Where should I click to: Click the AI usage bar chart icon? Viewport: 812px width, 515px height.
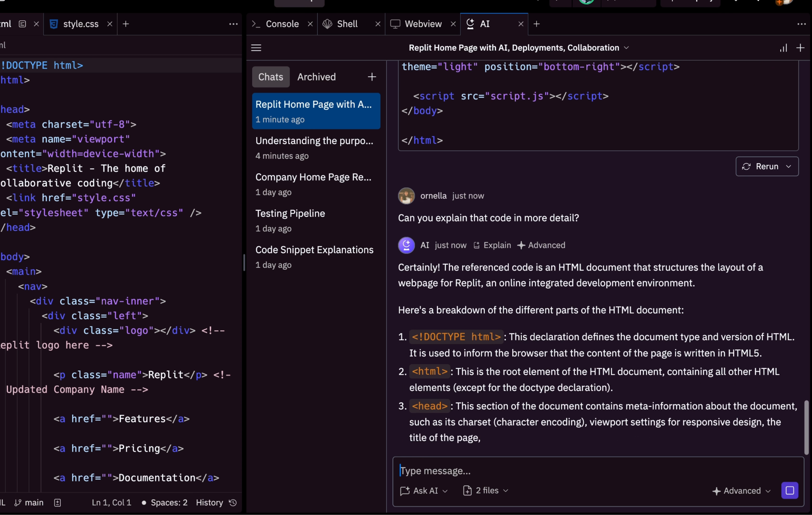[783, 48]
